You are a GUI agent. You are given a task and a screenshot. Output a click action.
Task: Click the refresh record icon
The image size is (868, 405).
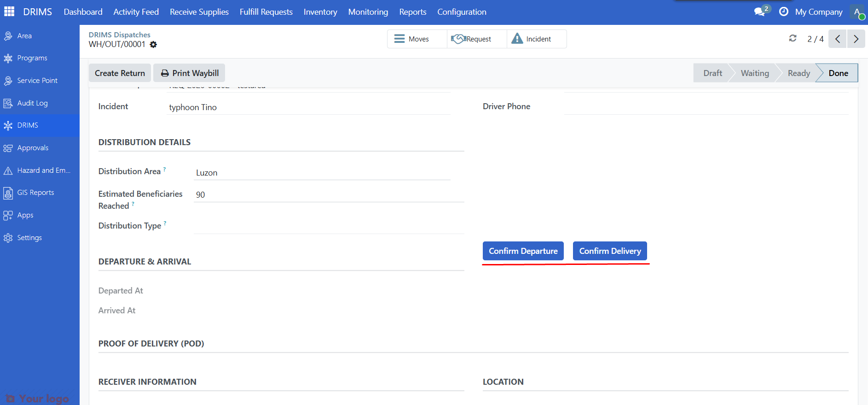pyautogui.click(x=793, y=38)
